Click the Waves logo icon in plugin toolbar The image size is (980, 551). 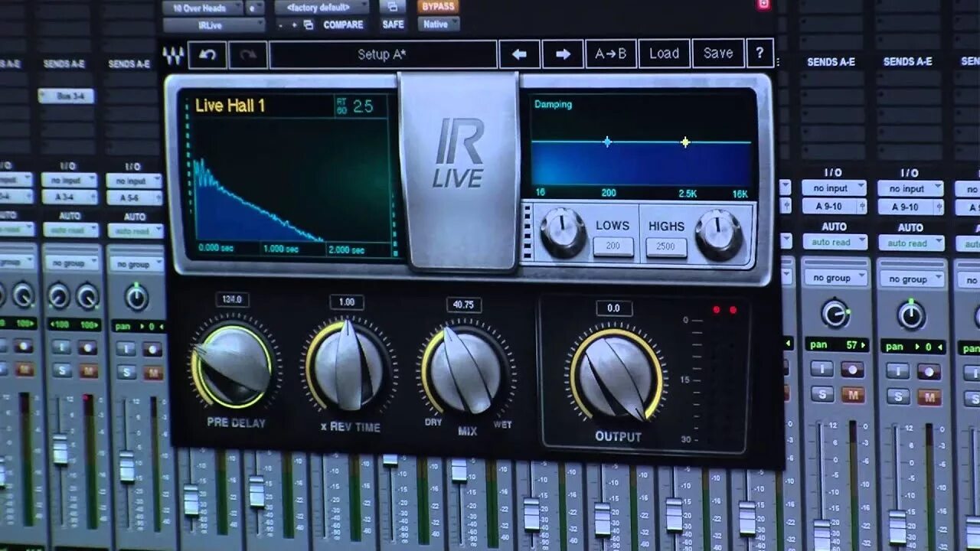173,55
